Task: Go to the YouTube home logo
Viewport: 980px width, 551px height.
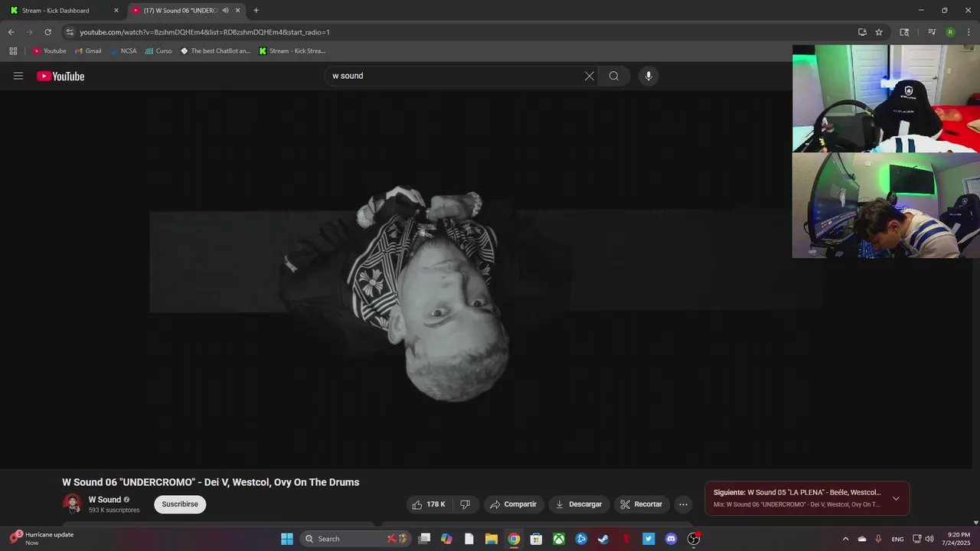Action: [60, 76]
